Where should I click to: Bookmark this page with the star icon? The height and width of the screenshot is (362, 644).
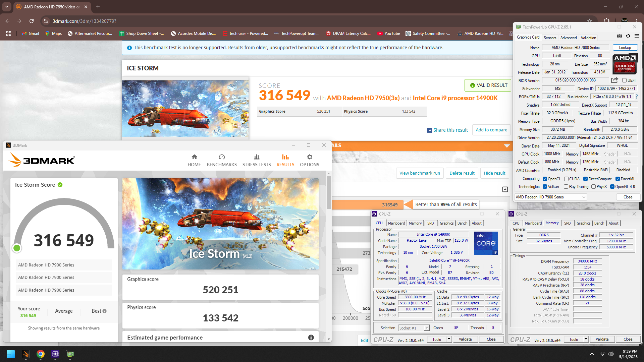click(x=590, y=21)
